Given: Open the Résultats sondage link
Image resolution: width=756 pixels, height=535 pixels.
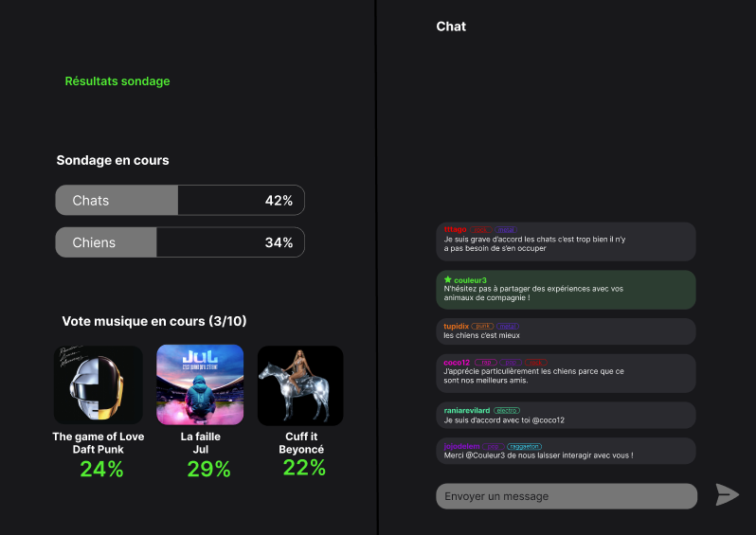Looking at the screenshot, I should [x=117, y=81].
